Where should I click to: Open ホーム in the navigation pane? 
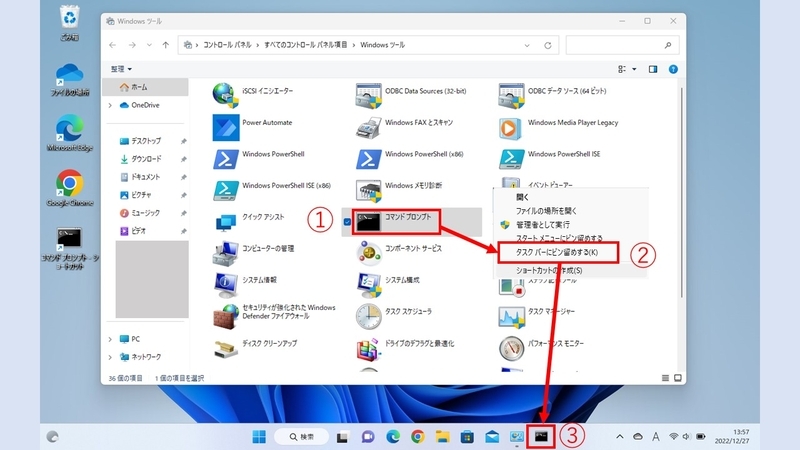click(x=145, y=87)
